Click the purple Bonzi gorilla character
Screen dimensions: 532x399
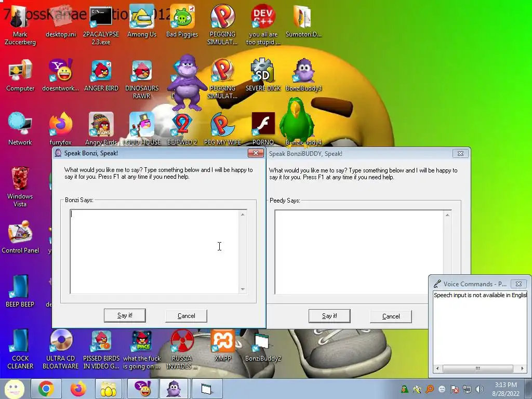pos(187,83)
